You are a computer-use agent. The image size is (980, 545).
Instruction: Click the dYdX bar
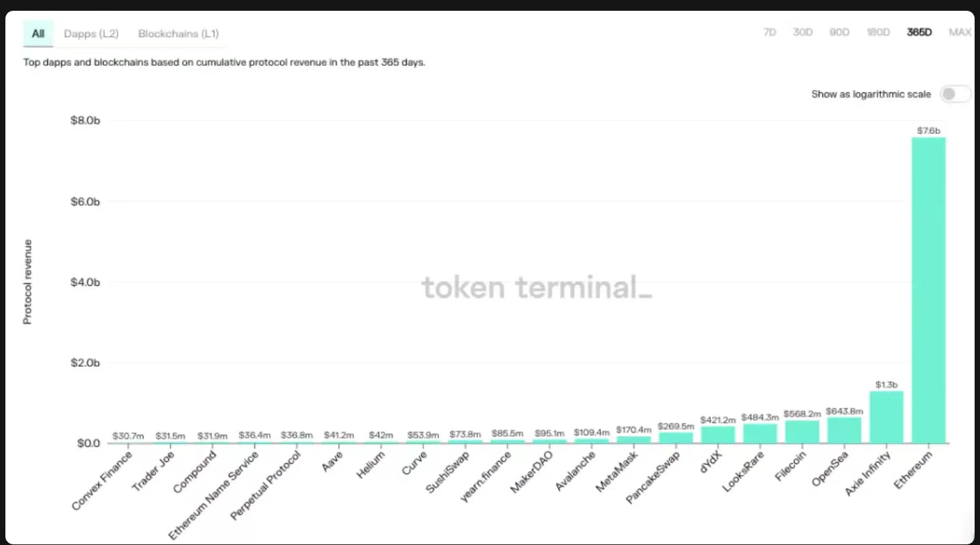[x=718, y=435]
